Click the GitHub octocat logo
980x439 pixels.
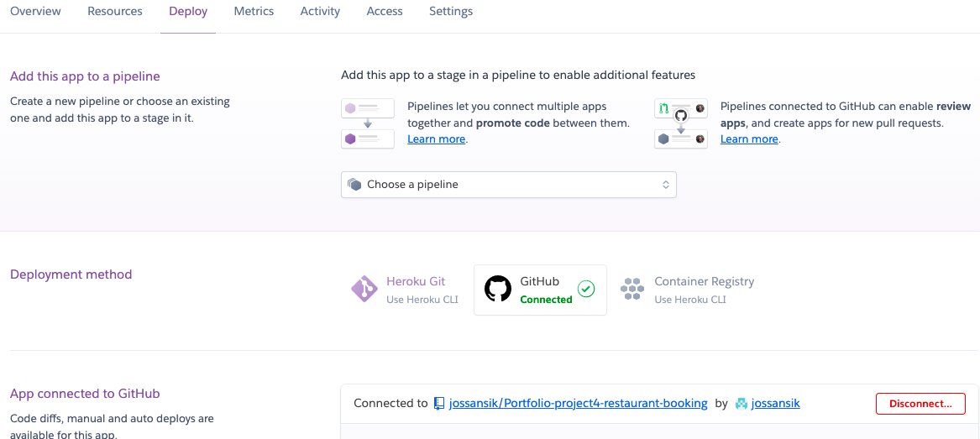tap(498, 289)
